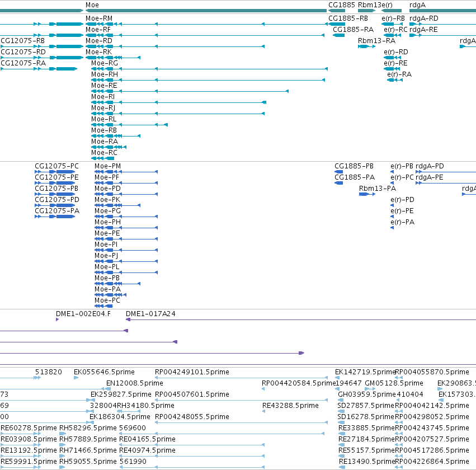Image resolution: width=476 pixels, height=470 pixels.
Task: Select transcript CG12075-RB
Action: coord(23,41)
